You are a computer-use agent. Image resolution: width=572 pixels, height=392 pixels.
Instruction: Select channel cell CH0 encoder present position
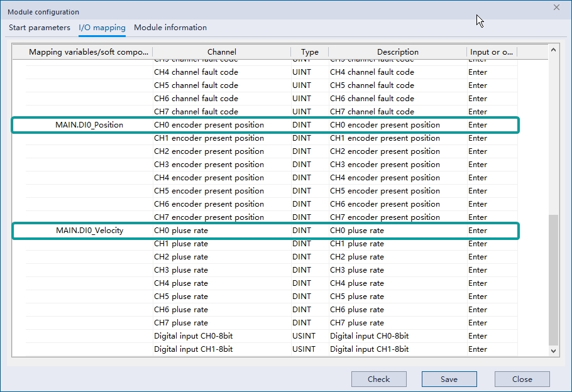[x=222, y=125]
